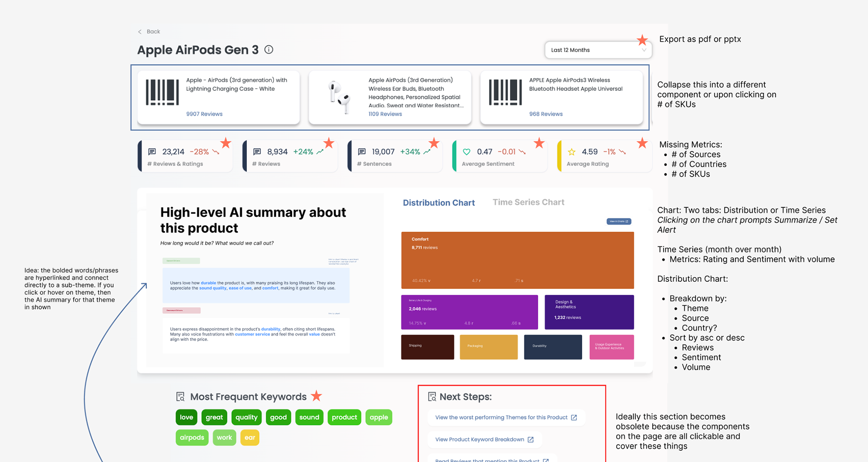Open the 'ease of use' hyperlink
The height and width of the screenshot is (462, 868).
point(240,288)
